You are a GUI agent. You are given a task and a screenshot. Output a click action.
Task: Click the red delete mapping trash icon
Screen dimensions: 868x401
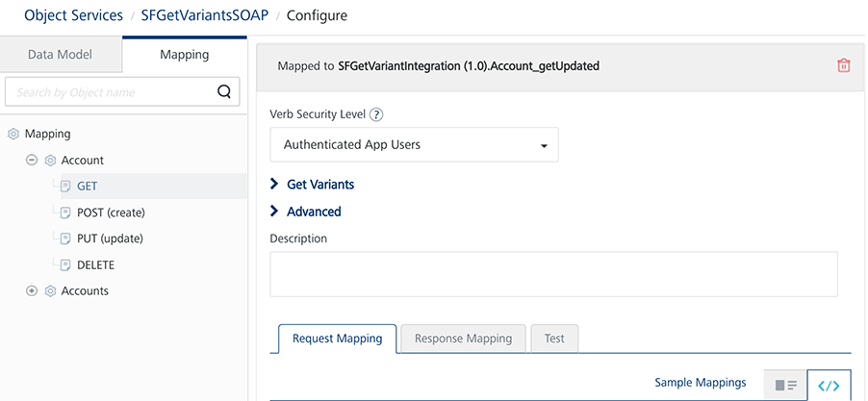[844, 65]
